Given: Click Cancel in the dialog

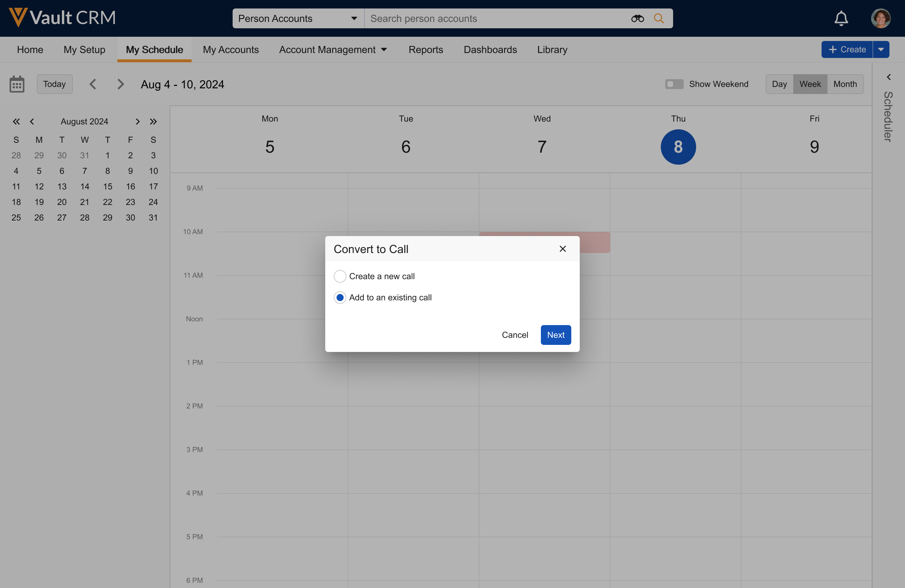Looking at the screenshot, I should pos(514,335).
